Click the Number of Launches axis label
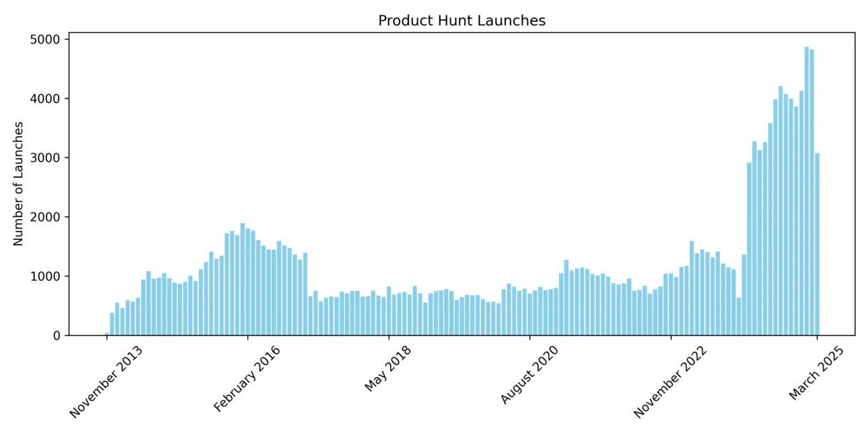868x434 pixels. [x=19, y=183]
